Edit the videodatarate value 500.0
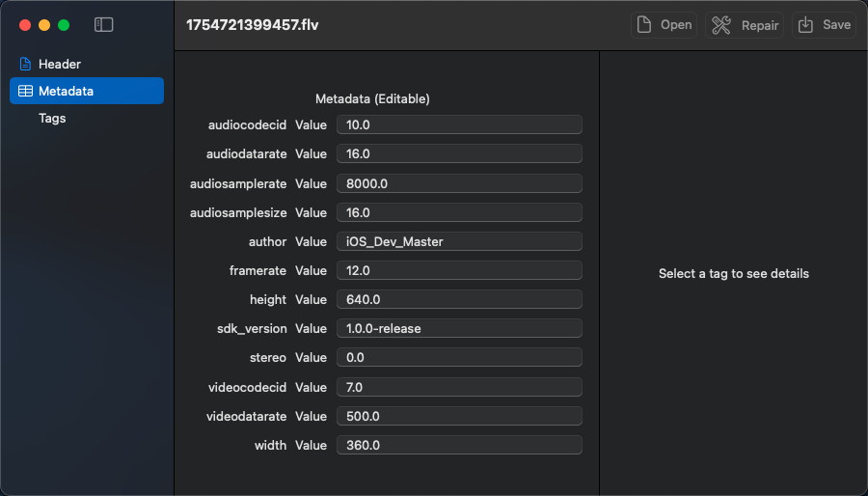868x496 pixels. click(x=459, y=416)
